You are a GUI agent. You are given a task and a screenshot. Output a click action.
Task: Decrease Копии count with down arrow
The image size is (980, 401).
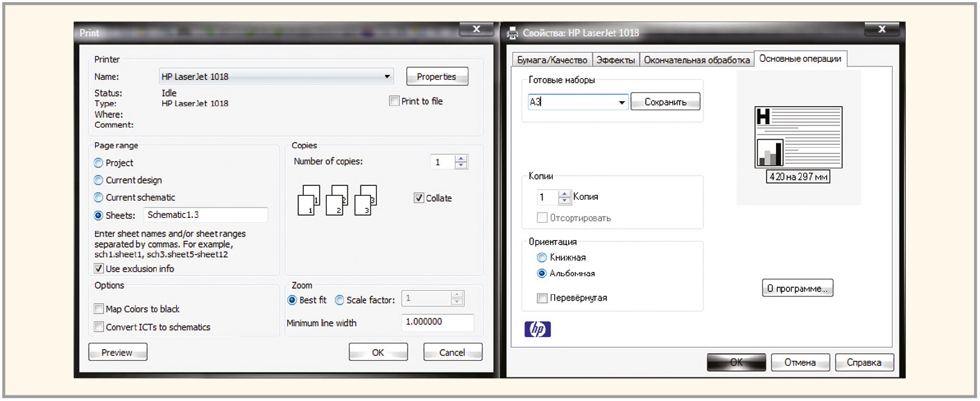[x=564, y=201]
